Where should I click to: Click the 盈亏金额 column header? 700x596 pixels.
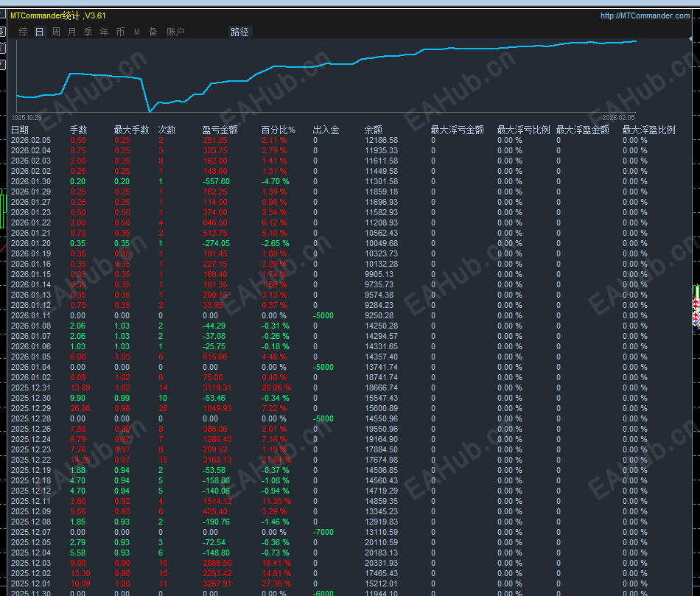[220, 130]
